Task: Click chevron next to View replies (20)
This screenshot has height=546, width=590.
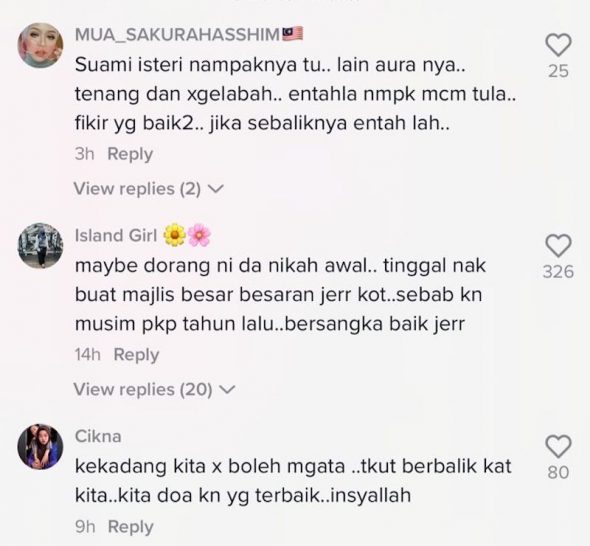Action: point(227,389)
